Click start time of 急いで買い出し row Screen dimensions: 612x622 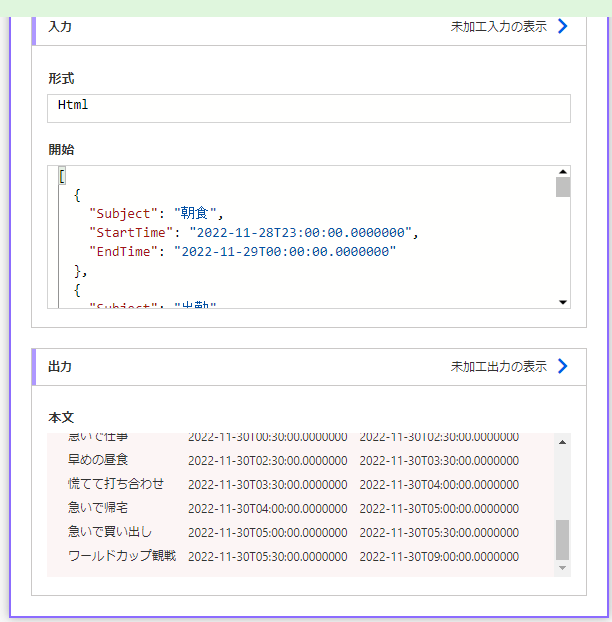[x=268, y=533]
